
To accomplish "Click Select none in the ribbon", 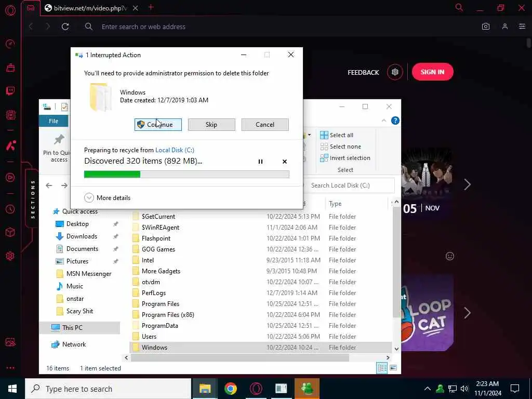I will coord(341,147).
